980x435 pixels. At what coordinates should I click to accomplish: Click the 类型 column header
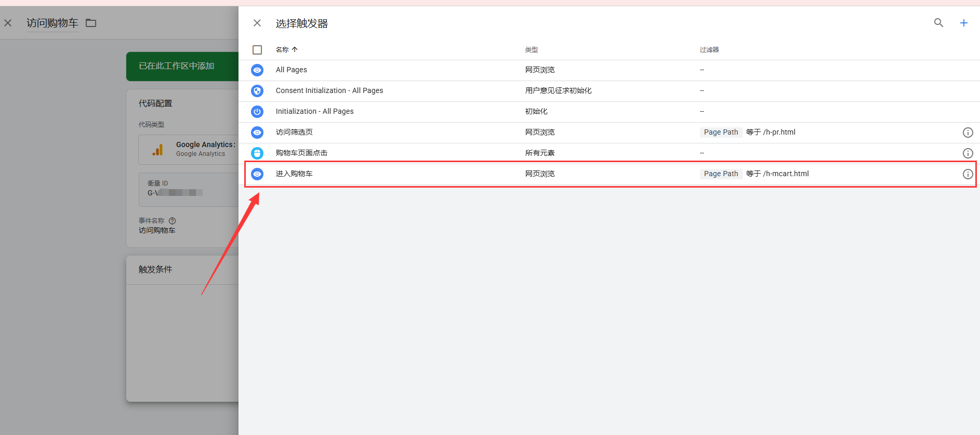tap(532, 50)
